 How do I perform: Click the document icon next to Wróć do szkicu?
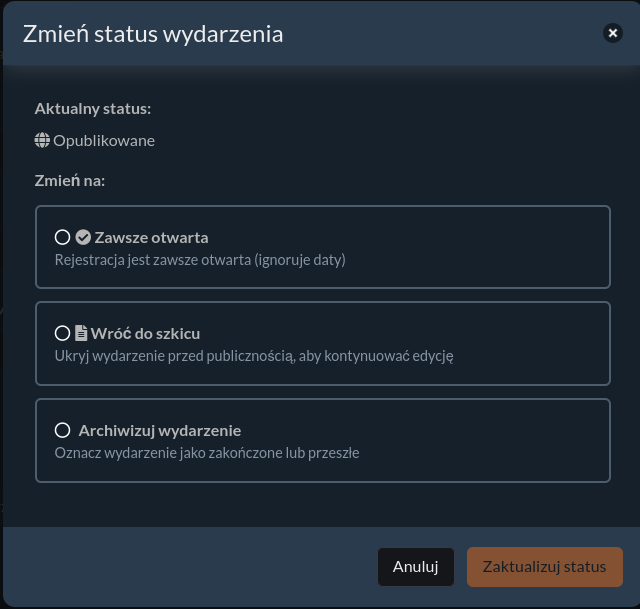click(81, 333)
